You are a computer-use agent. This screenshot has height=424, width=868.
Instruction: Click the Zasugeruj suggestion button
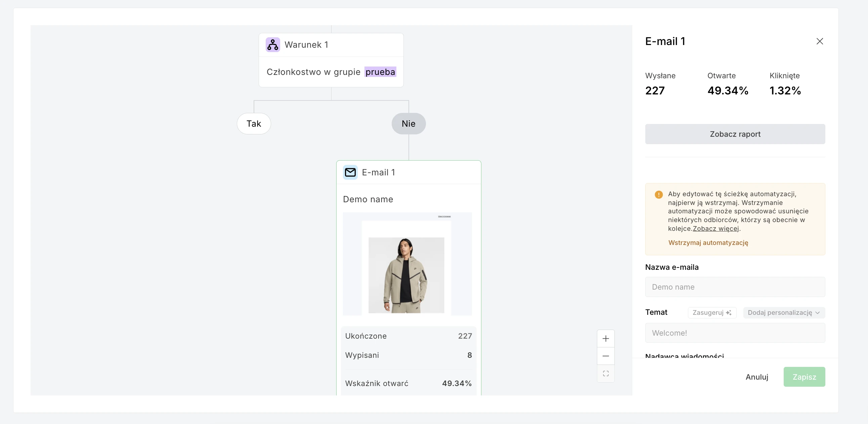pos(711,312)
